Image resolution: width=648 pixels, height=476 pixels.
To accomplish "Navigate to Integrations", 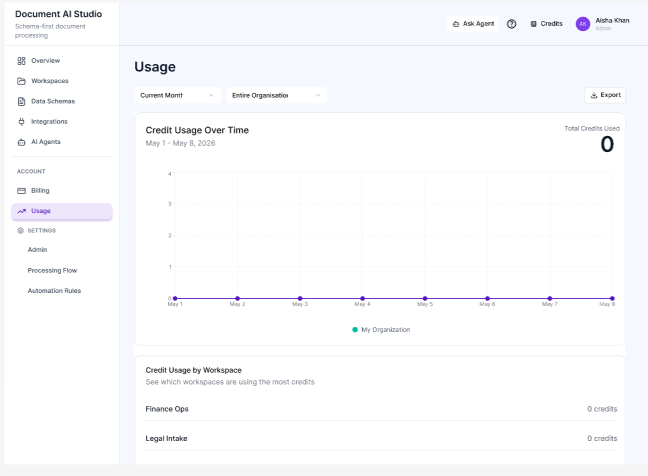I will click(x=62, y=121).
